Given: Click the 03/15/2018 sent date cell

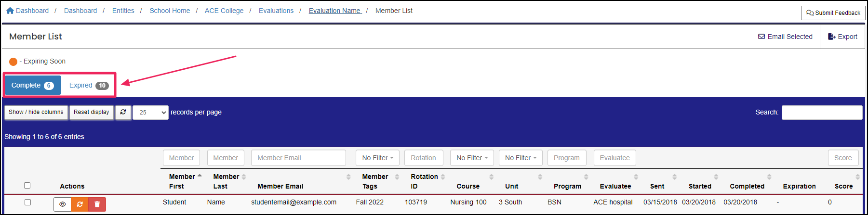Looking at the screenshot, I should coord(660,202).
